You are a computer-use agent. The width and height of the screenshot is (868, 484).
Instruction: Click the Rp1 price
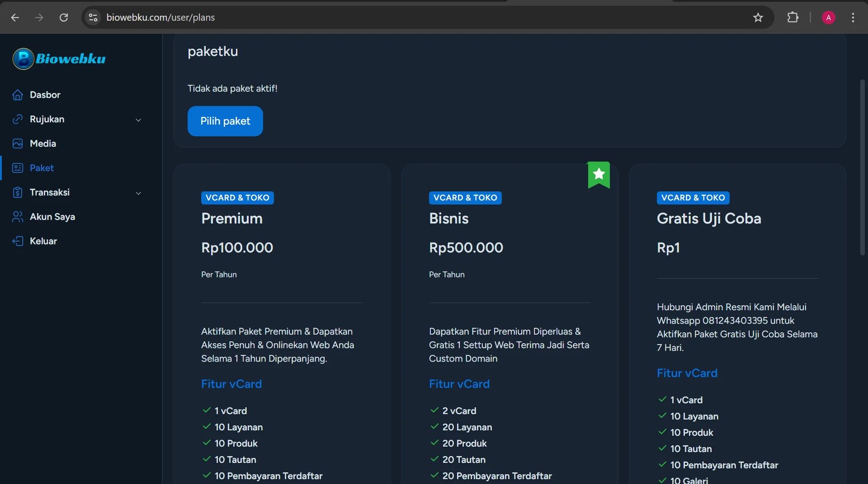tap(668, 248)
